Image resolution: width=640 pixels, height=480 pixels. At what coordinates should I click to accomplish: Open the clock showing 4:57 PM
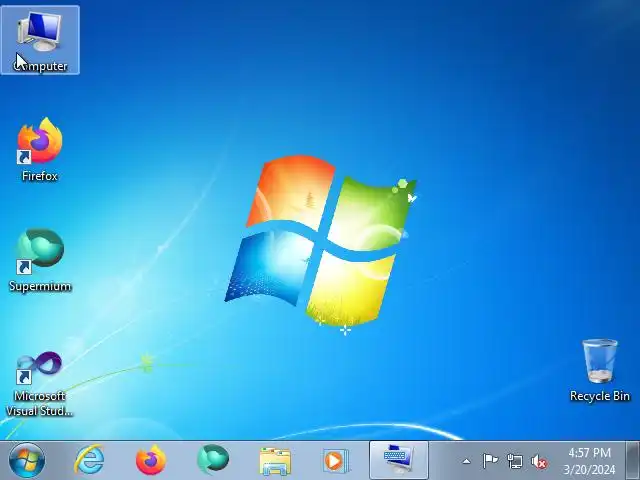click(589, 461)
